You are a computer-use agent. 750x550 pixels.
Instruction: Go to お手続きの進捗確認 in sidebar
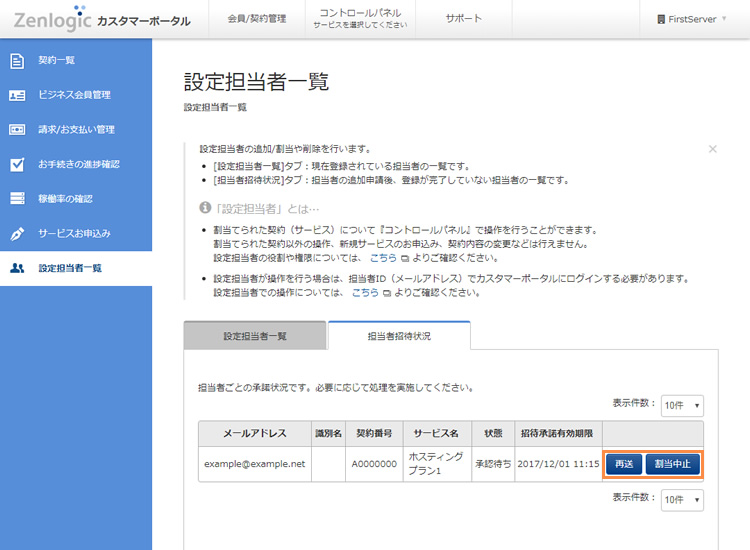(x=76, y=164)
